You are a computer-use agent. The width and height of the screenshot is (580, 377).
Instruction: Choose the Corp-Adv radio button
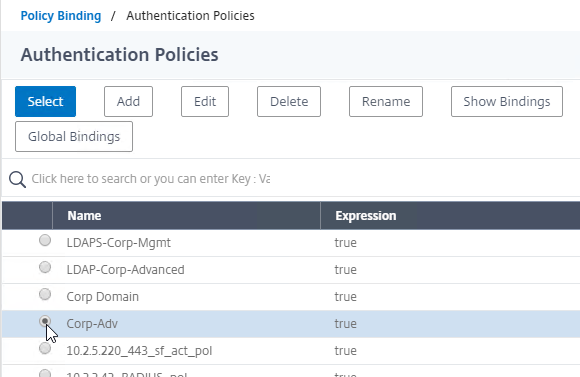pos(45,321)
